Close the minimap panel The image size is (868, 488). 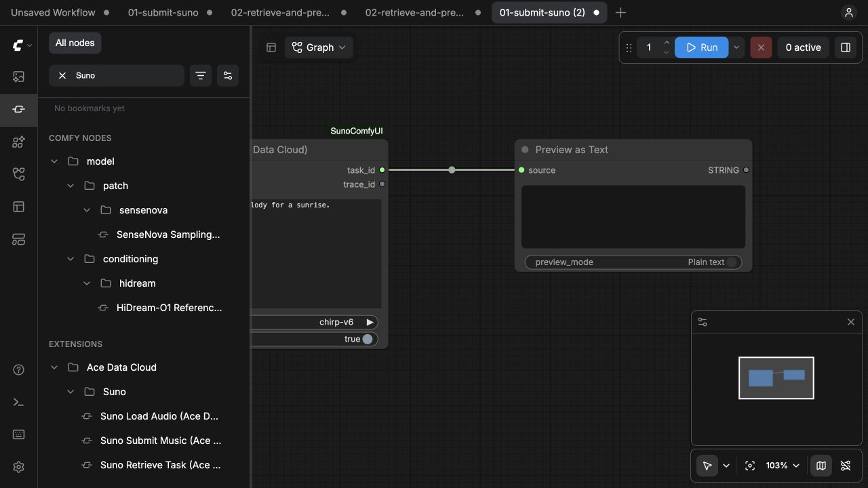point(851,322)
